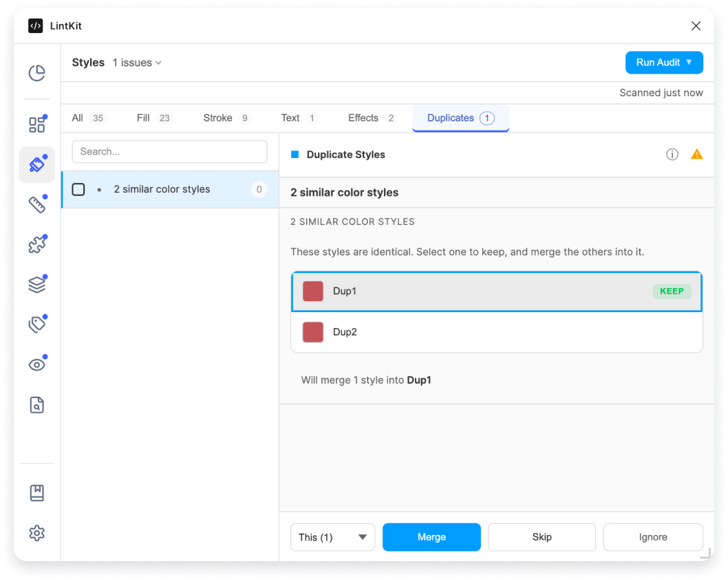
Task: Click the Duplicate Styles info icon
Action: pyautogui.click(x=672, y=154)
